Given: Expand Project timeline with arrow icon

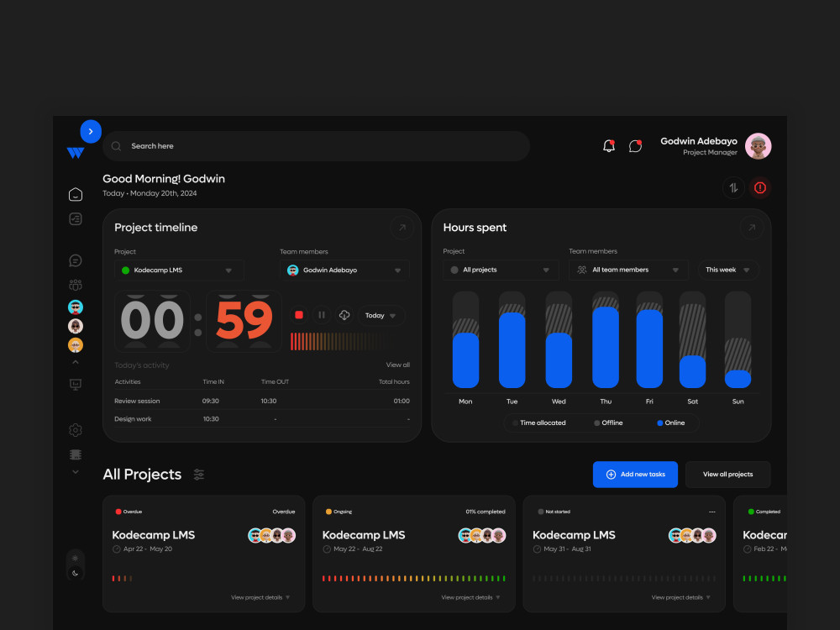Looking at the screenshot, I should point(402,228).
